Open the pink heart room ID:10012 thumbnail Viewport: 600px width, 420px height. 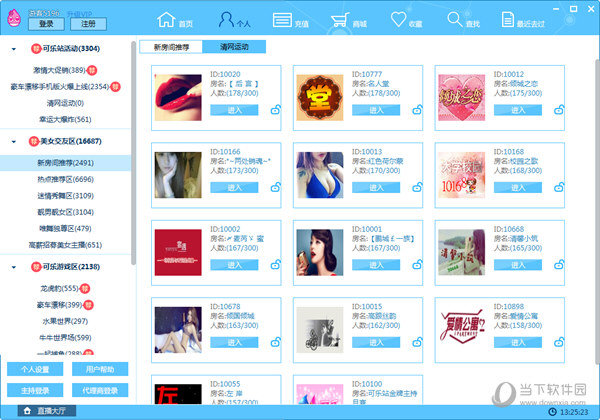461,98
